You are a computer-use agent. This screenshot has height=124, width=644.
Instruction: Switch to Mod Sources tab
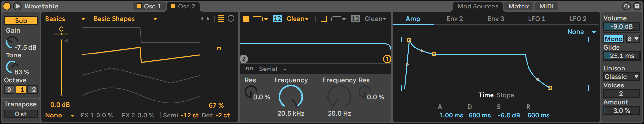(x=478, y=6)
